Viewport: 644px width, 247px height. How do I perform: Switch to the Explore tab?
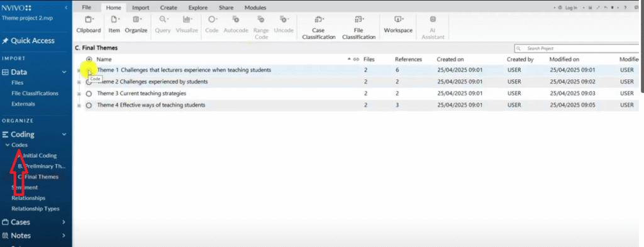(x=198, y=8)
